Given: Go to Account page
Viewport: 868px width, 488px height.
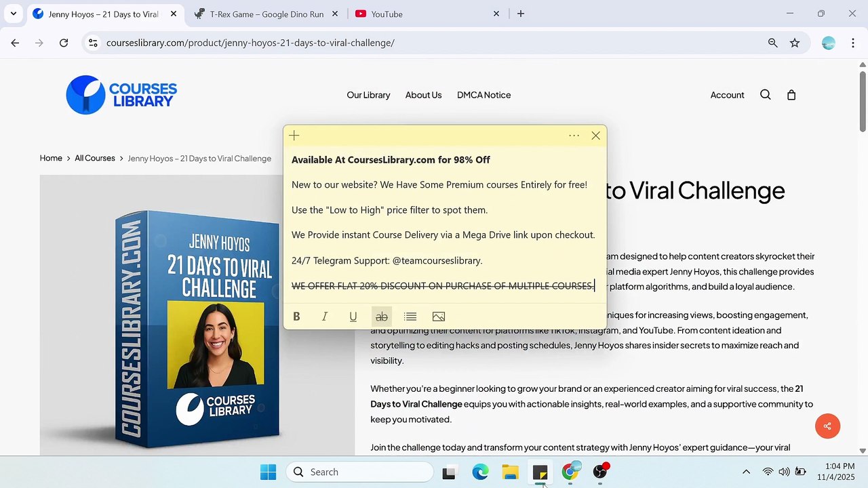Looking at the screenshot, I should pos(727,95).
